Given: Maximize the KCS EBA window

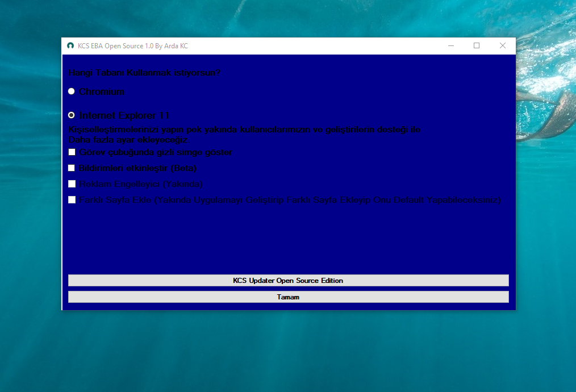Looking at the screenshot, I should pyautogui.click(x=477, y=45).
